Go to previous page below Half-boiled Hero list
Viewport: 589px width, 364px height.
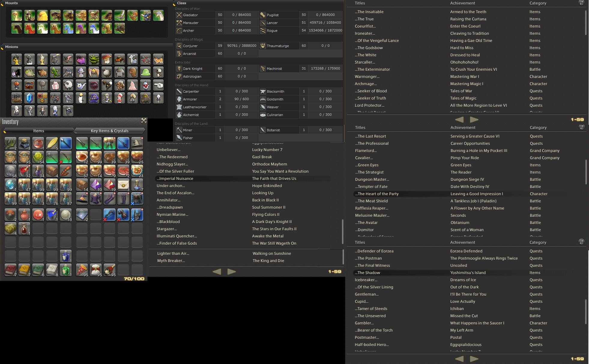[x=459, y=359]
